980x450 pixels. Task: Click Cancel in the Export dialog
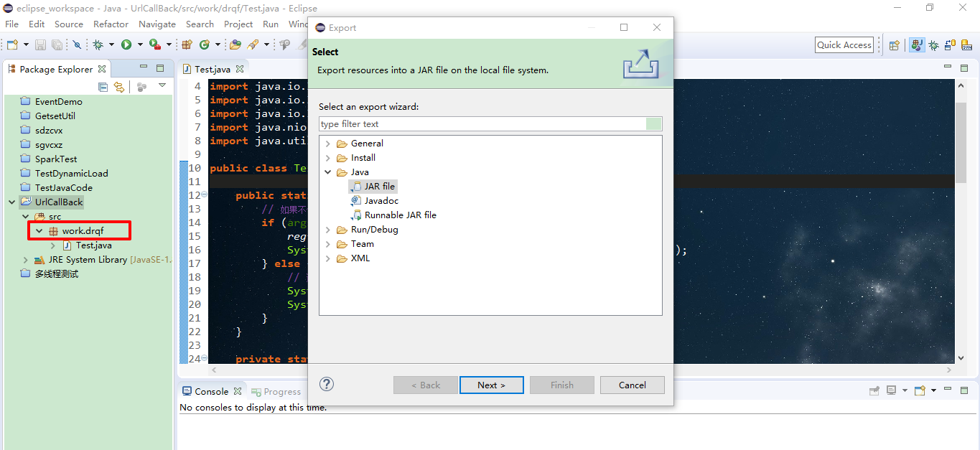coord(633,385)
